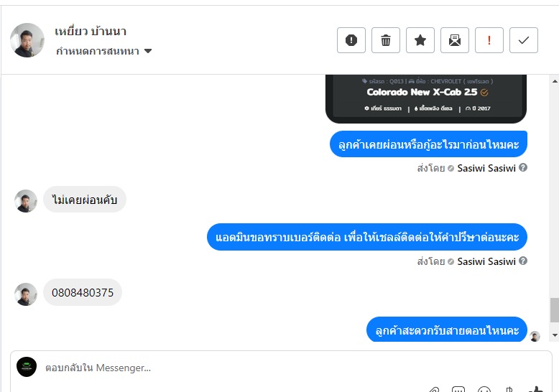Star this conversation with the star icon

pyautogui.click(x=420, y=40)
